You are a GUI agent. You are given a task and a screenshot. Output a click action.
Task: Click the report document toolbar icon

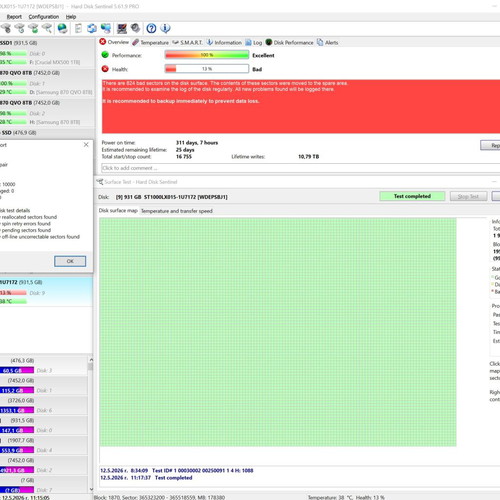coord(78,29)
